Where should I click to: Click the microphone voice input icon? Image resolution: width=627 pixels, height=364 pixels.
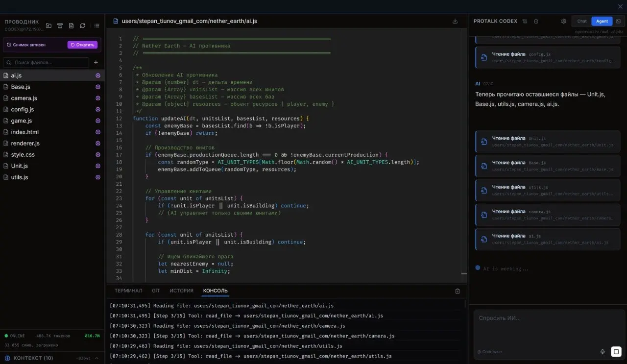(603, 351)
